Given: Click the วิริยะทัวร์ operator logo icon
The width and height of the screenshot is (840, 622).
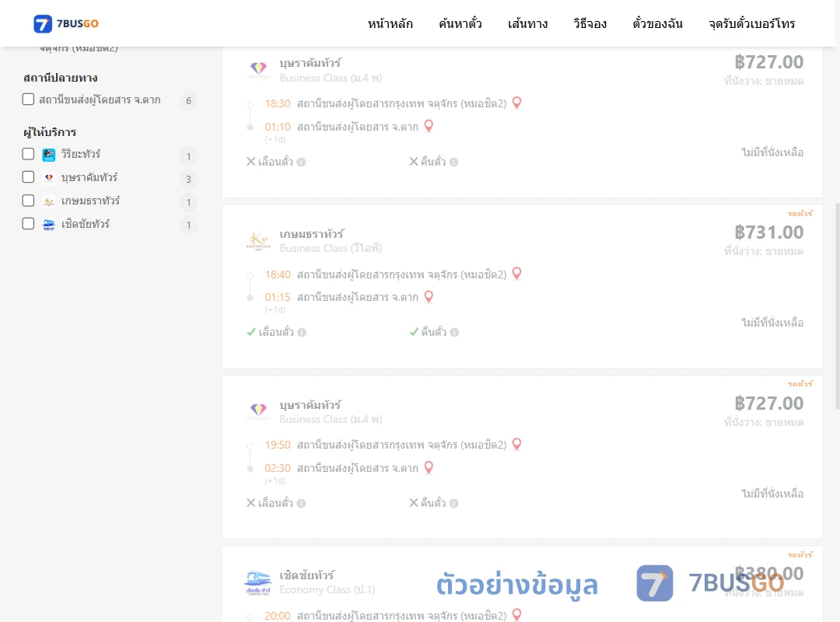Looking at the screenshot, I should 49,155.
